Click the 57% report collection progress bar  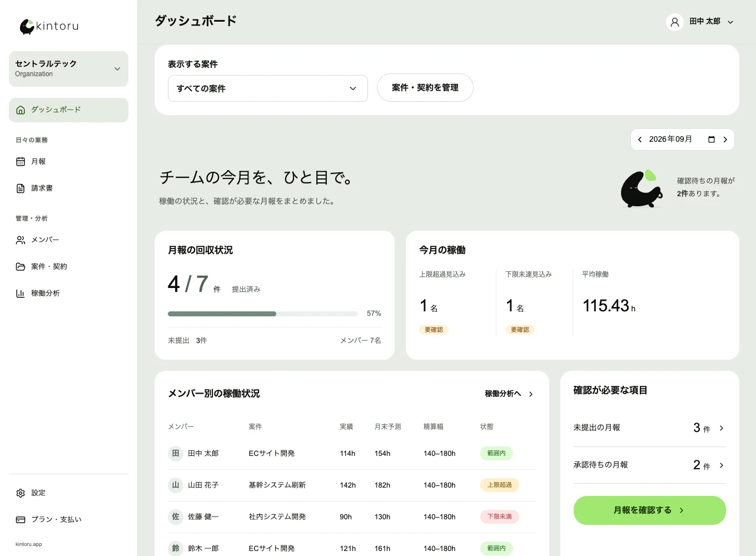[263, 314]
